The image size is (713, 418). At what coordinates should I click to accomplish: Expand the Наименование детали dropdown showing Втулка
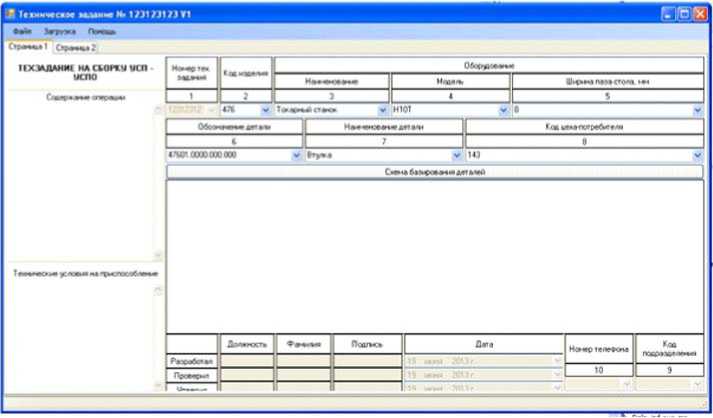coord(457,156)
